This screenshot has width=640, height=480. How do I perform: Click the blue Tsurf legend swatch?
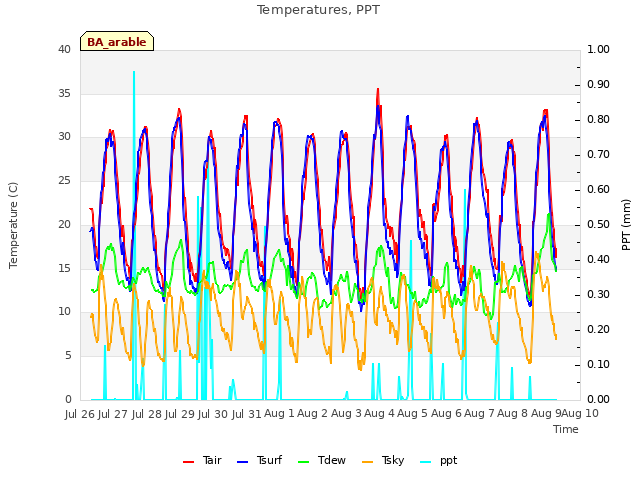tap(242, 462)
